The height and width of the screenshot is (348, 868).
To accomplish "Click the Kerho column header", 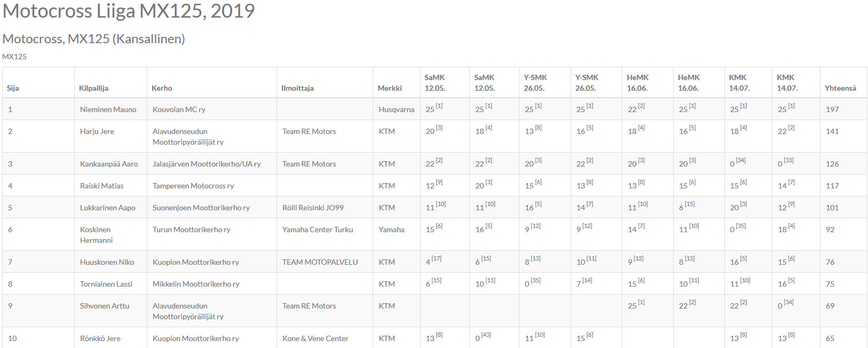I will click(162, 88).
